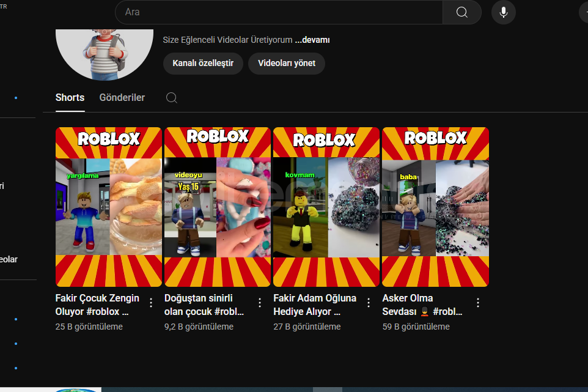Screen dimensions: 588x392
Task: Click the Kanalı özelleştir button
Action: click(203, 64)
